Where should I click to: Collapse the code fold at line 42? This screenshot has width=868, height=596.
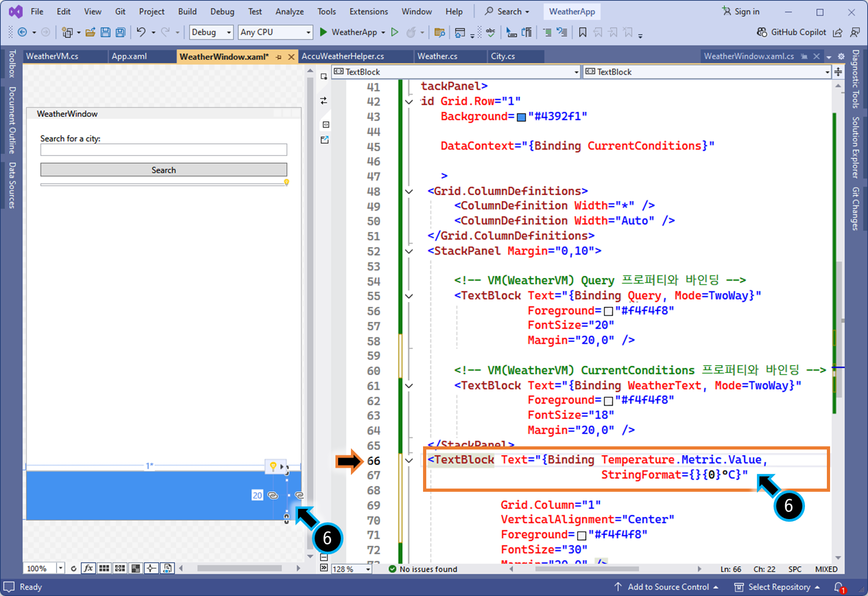(409, 102)
